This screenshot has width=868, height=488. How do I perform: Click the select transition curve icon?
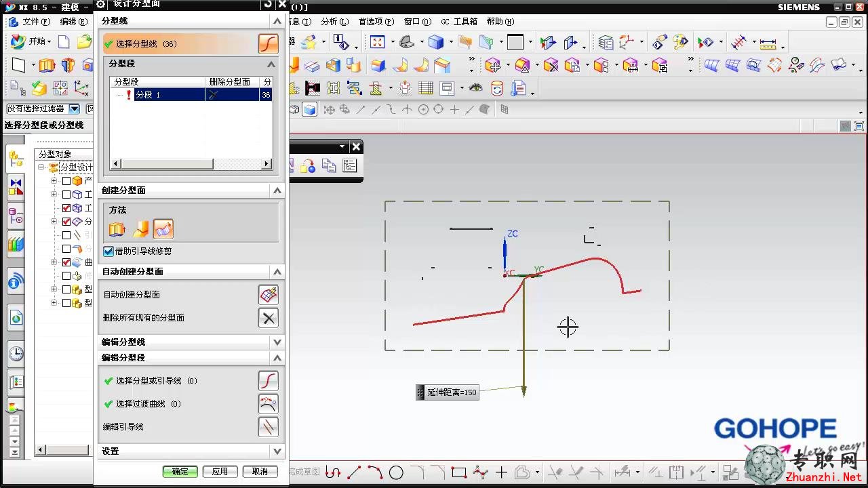coord(269,404)
